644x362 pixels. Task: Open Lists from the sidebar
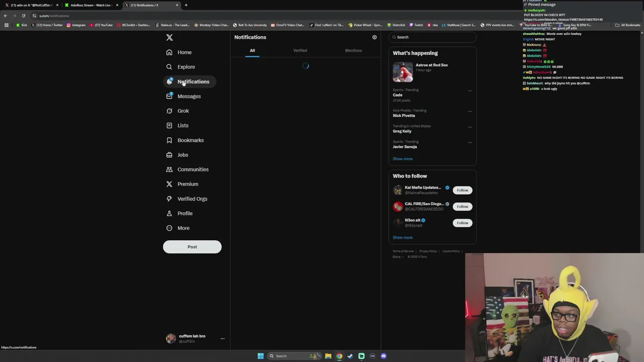tap(177, 125)
